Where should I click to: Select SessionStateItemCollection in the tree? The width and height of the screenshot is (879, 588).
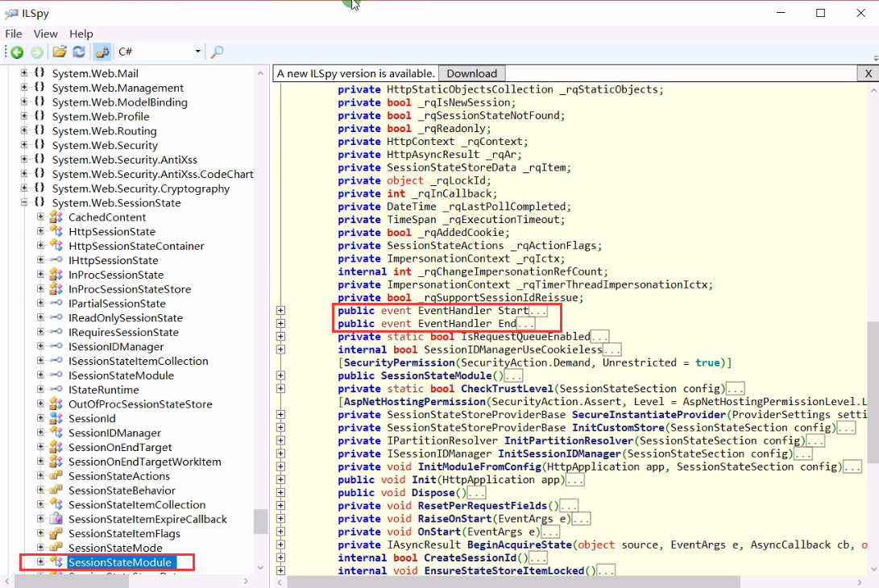(137, 504)
